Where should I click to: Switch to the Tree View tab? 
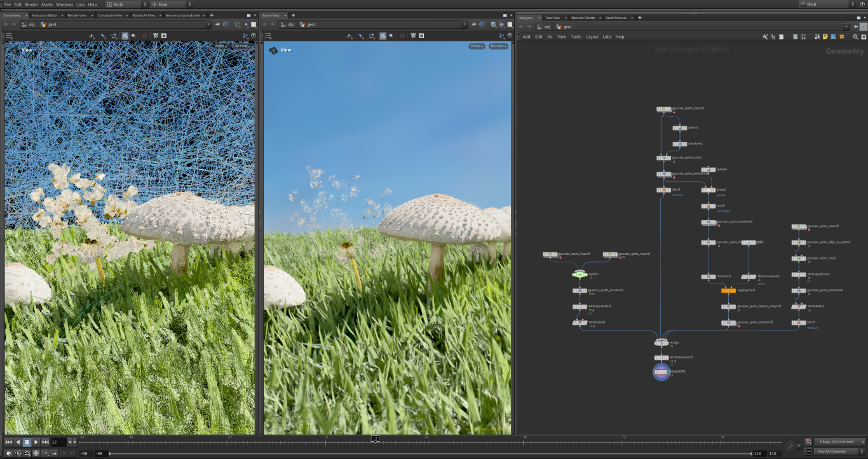click(x=552, y=18)
